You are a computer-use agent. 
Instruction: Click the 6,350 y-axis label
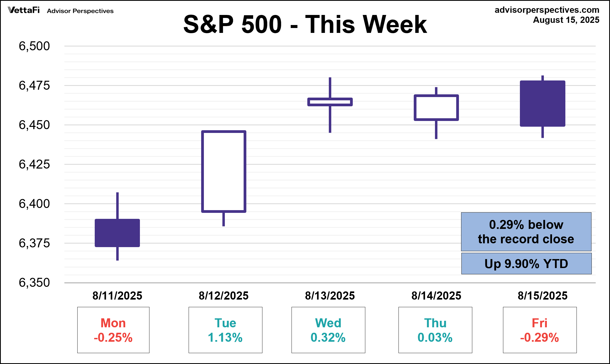point(34,283)
